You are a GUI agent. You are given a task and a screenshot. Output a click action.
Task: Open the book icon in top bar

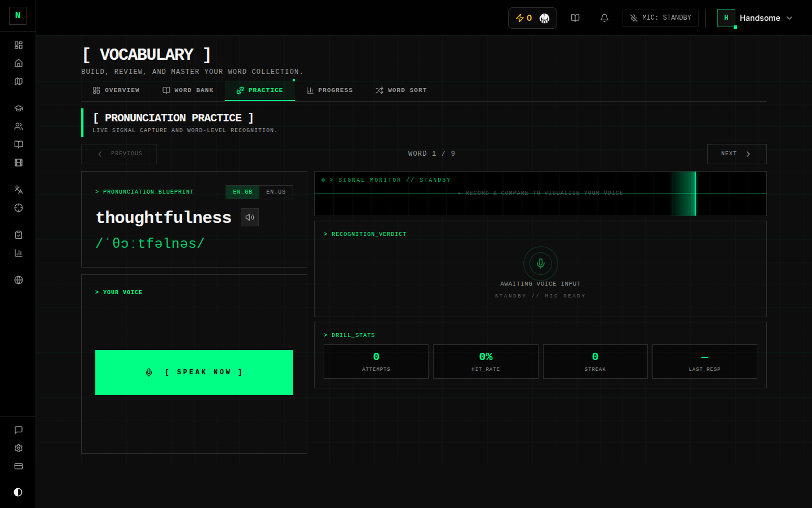[575, 18]
